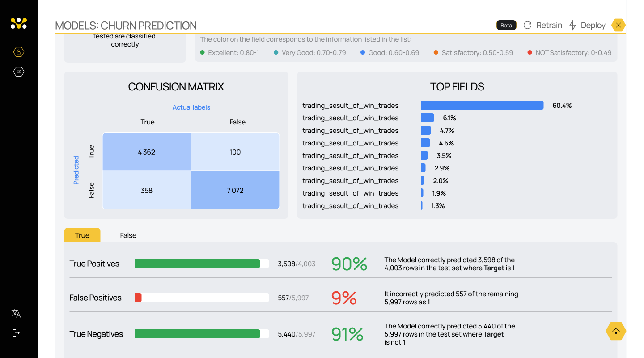
Task: Click the yellow hexagon scroll-to-top icon
Action: coord(616,331)
